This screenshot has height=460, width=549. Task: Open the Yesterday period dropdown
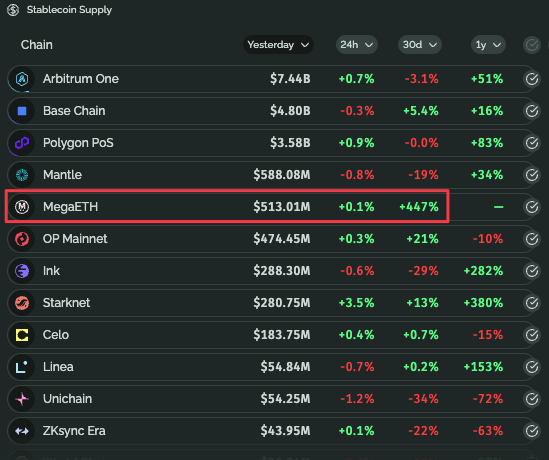click(278, 45)
